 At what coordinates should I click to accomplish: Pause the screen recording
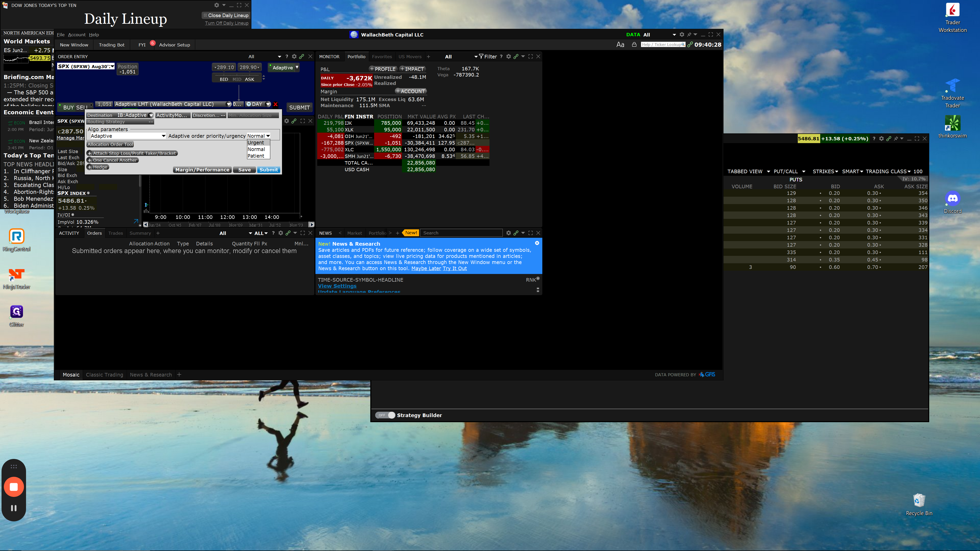pyautogui.click(x=14, y=508)
